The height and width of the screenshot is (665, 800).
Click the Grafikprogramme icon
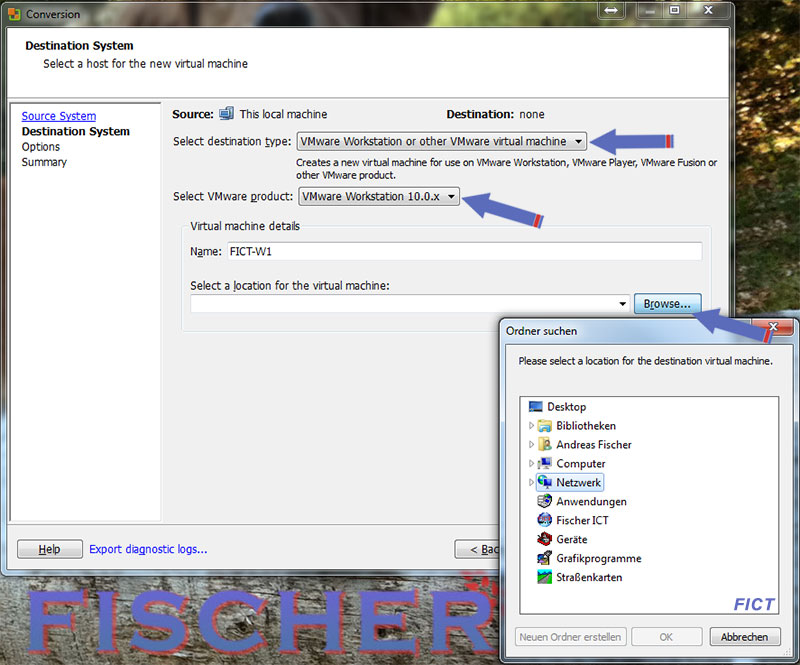tap(545, 558)
